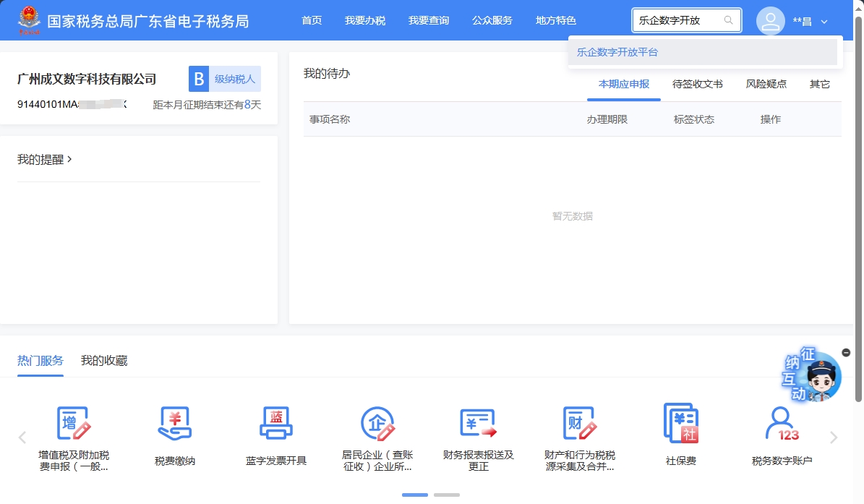Go to next page of hot services
Viewport: 864px width, 504px height.
(834, 437)
